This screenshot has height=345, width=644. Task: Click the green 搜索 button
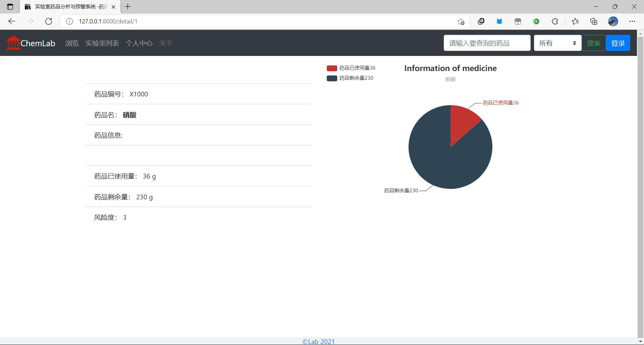[594, 43]
